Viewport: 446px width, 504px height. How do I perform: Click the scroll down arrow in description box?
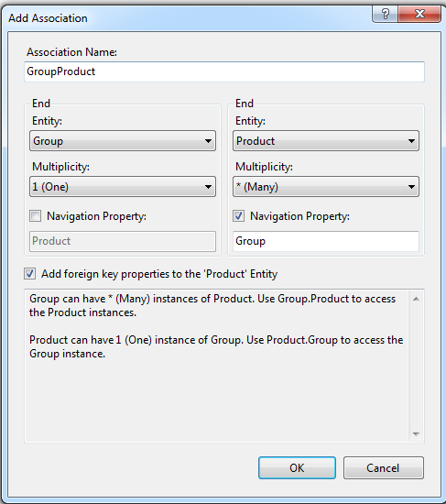point(416,434)
